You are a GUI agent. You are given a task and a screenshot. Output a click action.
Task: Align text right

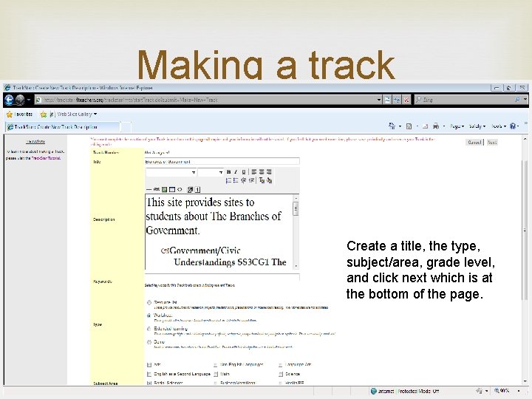point(269,172)
